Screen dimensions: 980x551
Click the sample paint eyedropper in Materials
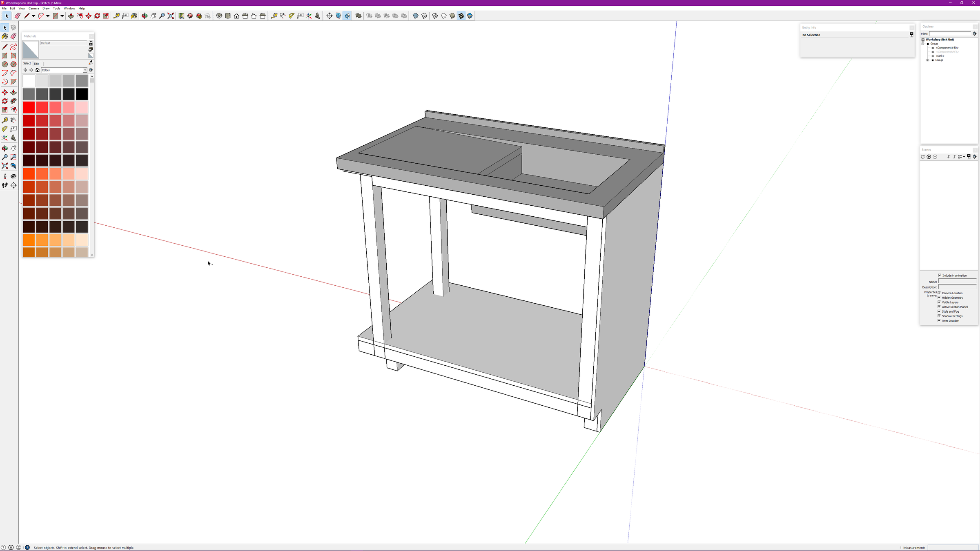(x=91, y=62)
